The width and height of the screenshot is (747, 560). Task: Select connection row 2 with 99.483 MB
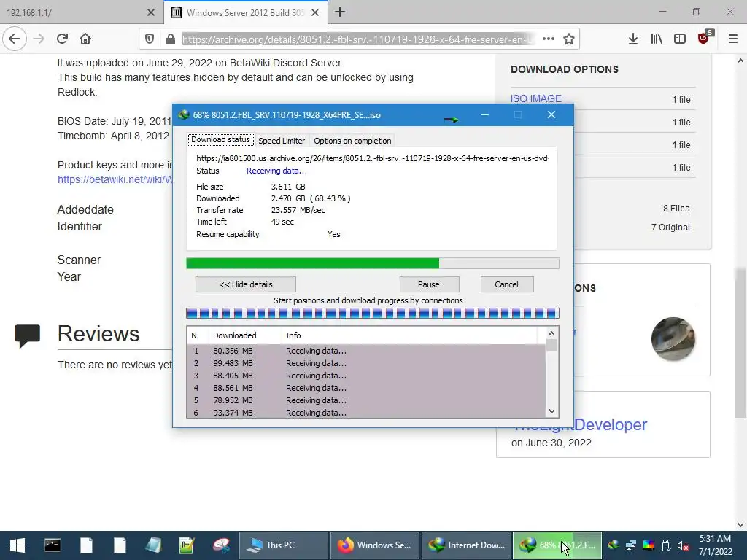tap(366, 363)
